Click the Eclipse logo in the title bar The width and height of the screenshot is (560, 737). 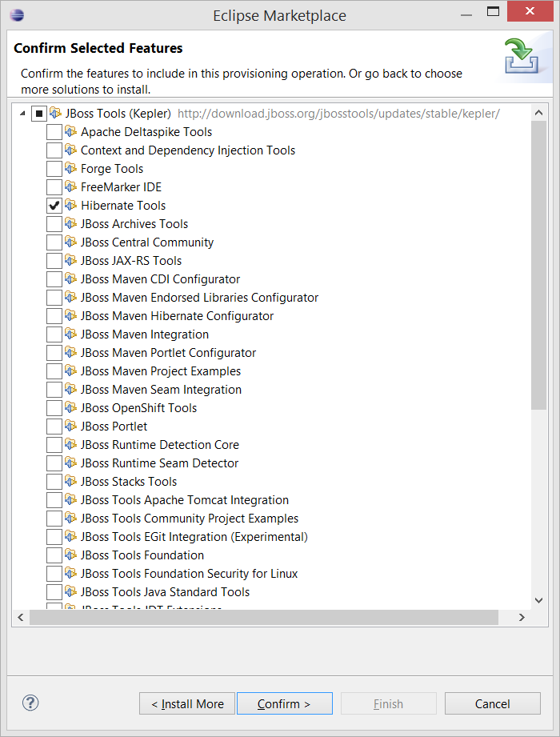[x=17, y=15]
